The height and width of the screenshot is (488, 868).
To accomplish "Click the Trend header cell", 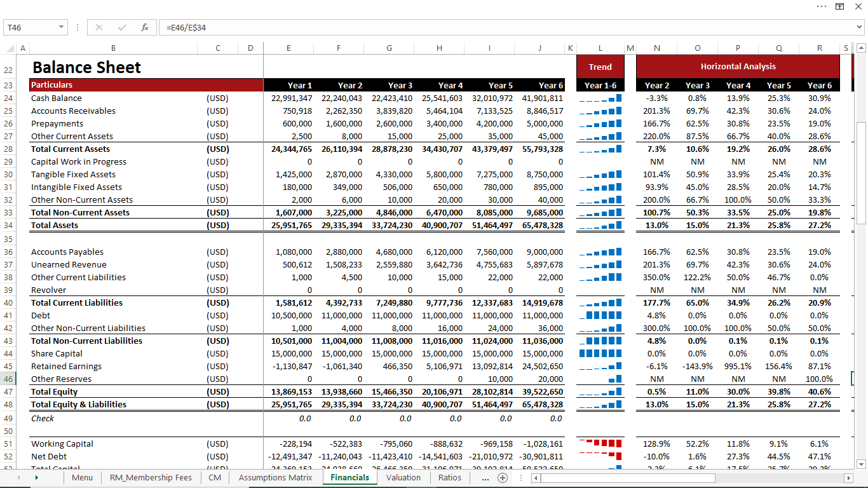I will coord(600,67).
